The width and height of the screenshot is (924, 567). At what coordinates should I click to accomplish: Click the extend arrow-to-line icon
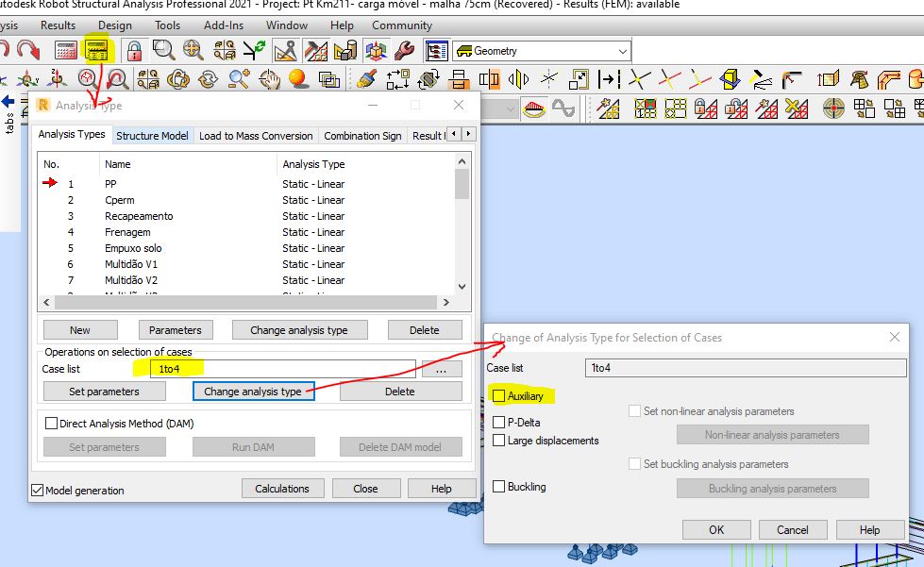click(x=609, y=79)
